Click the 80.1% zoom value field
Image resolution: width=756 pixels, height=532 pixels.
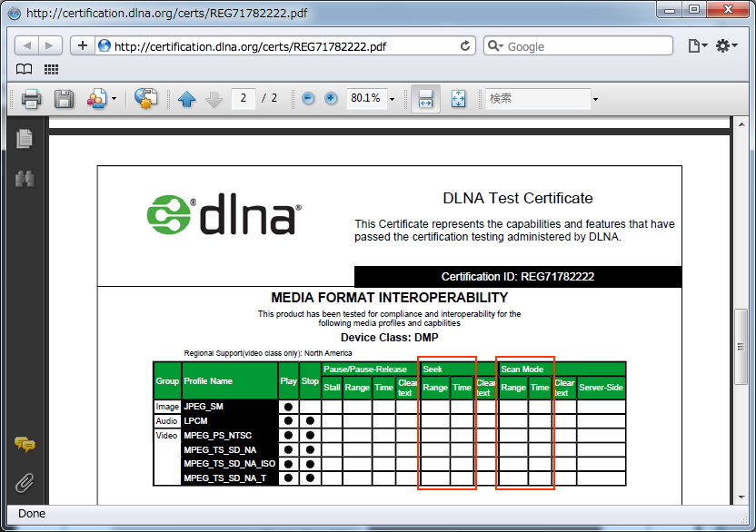point(366,98)
